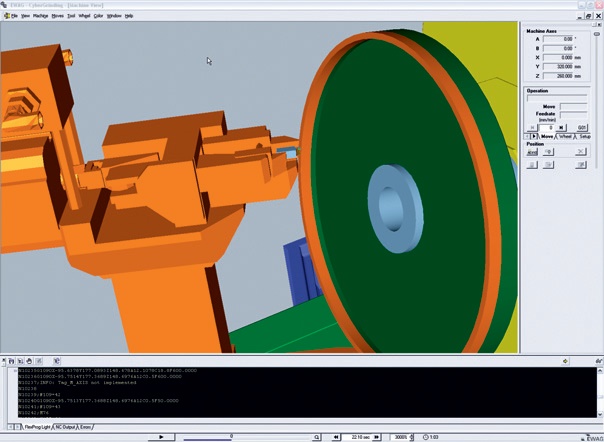Click the Z axis value field
The height and width of the screenshot is (442, 604).
(x=558, y=76)
